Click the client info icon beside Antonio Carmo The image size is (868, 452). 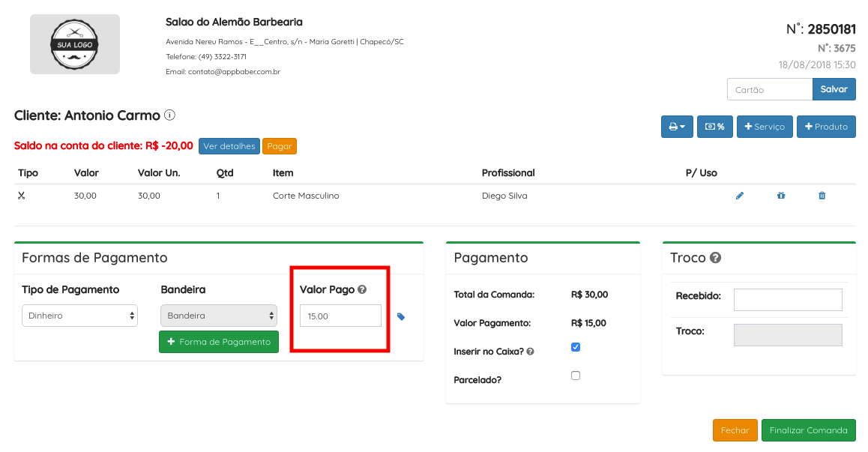(x=170, y=115)
